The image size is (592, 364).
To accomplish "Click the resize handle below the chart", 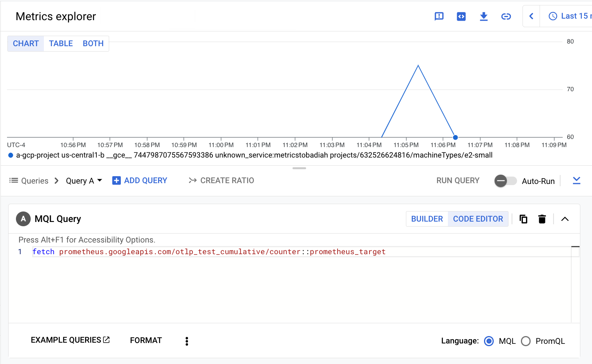I will [299, 168].
